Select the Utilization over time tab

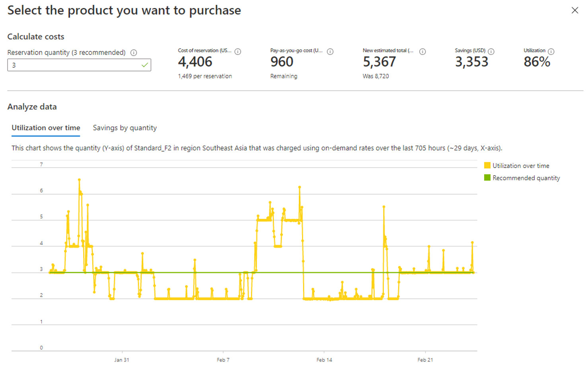pos(46,128)
